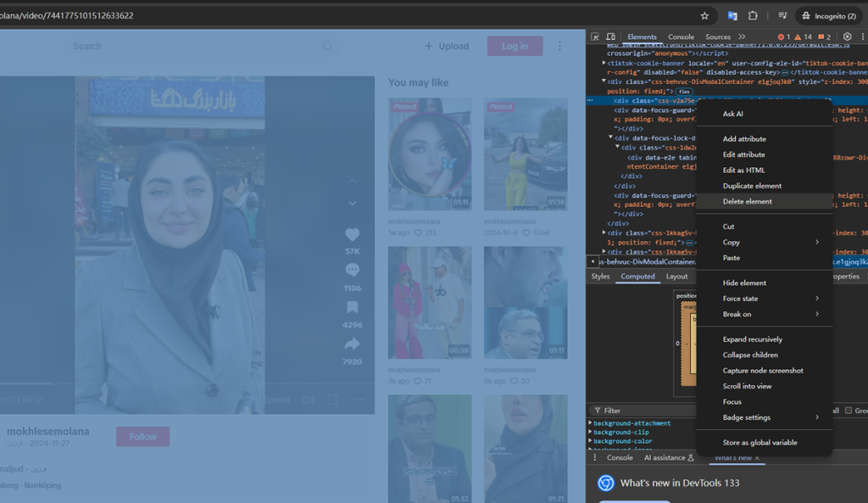The image size is (868, 503).
Task: Bookmark this page with the star icon
Action: click(704, 15)
